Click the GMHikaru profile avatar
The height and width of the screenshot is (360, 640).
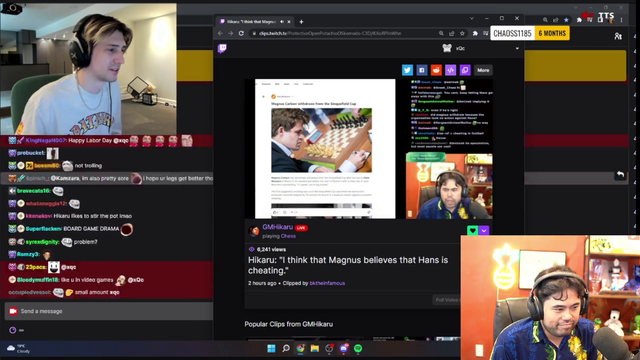pos(254,231)
